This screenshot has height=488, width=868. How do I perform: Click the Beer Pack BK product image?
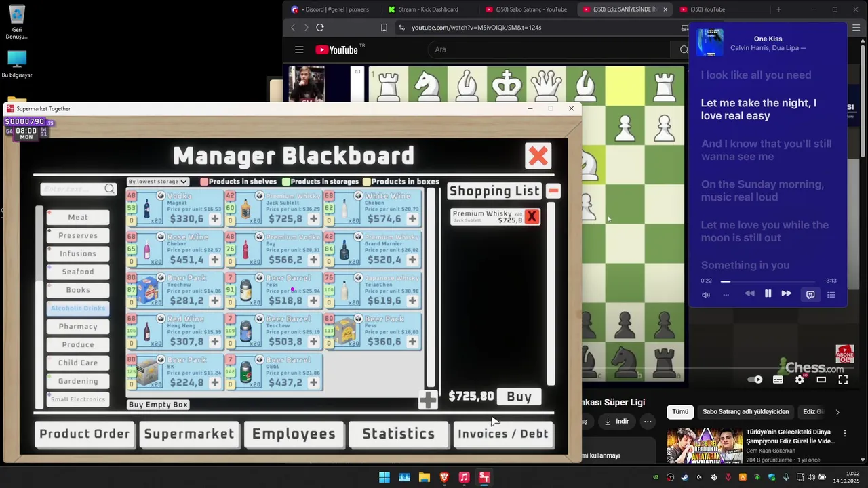[148, 373]
